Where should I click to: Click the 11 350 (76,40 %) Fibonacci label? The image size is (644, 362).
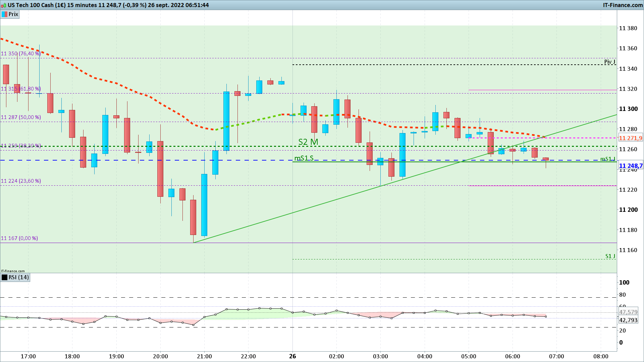pos(21,54)
